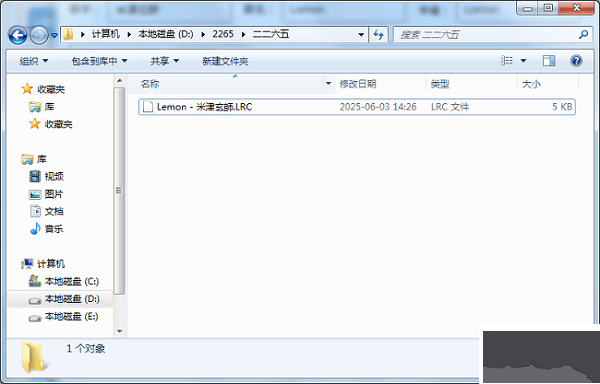Sort by the 大小 column header
The height and width of the screenshot is (384, 600).
[x=548, y=84]
